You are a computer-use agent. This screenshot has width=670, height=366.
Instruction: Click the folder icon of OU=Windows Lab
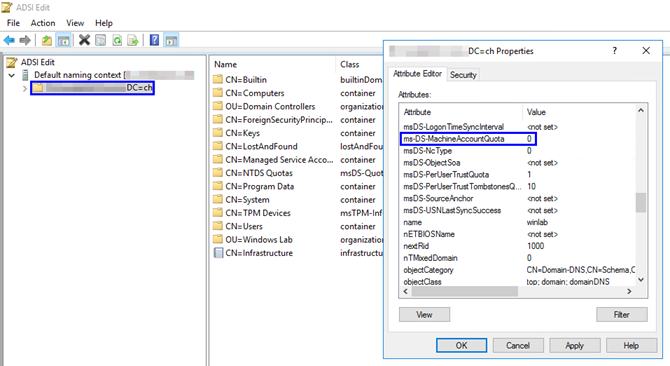pos(218,239)
